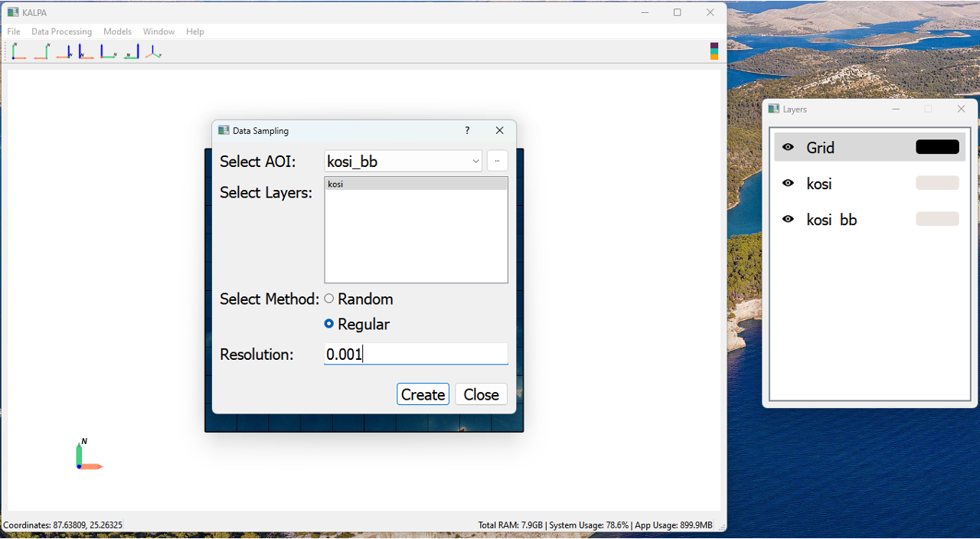980x539 pixels.
Task: Click the browse button next to AOI dropdown
Action: click(x=497, y=161)
